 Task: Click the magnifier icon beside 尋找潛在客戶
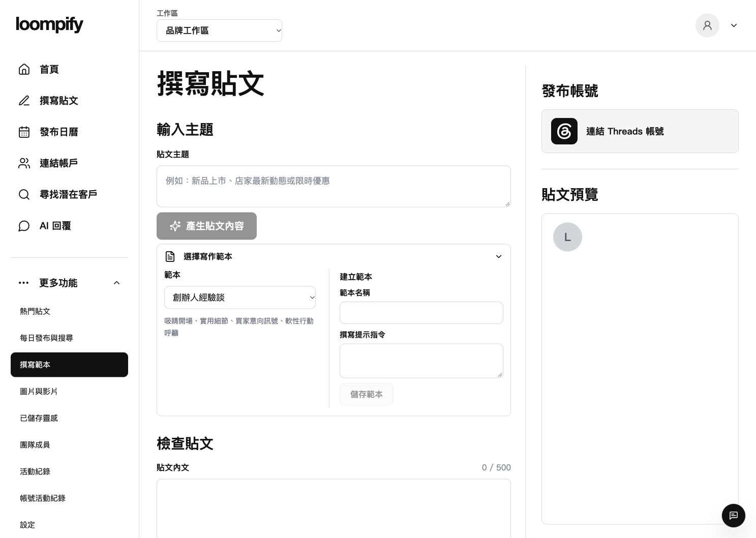[24, 195]
